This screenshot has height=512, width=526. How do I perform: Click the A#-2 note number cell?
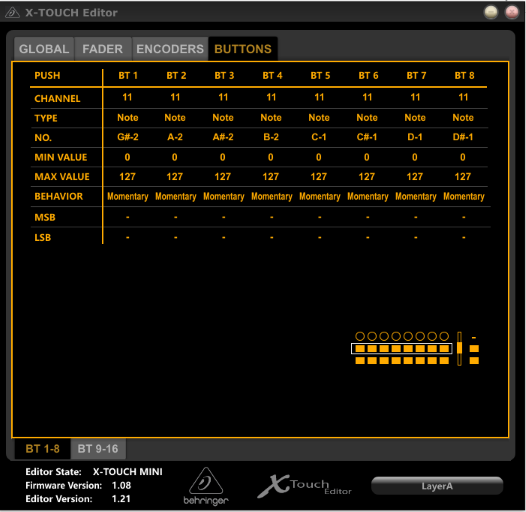click(x=223, y=137)
